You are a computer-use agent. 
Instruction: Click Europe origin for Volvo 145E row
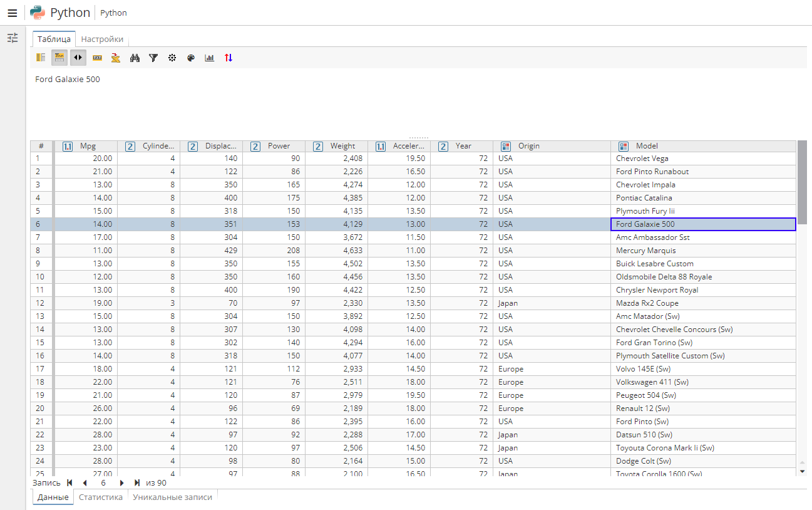click(552, 369)
